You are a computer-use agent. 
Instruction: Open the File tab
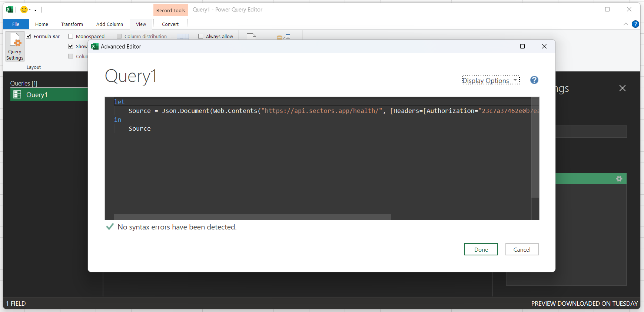coord(16,24)
